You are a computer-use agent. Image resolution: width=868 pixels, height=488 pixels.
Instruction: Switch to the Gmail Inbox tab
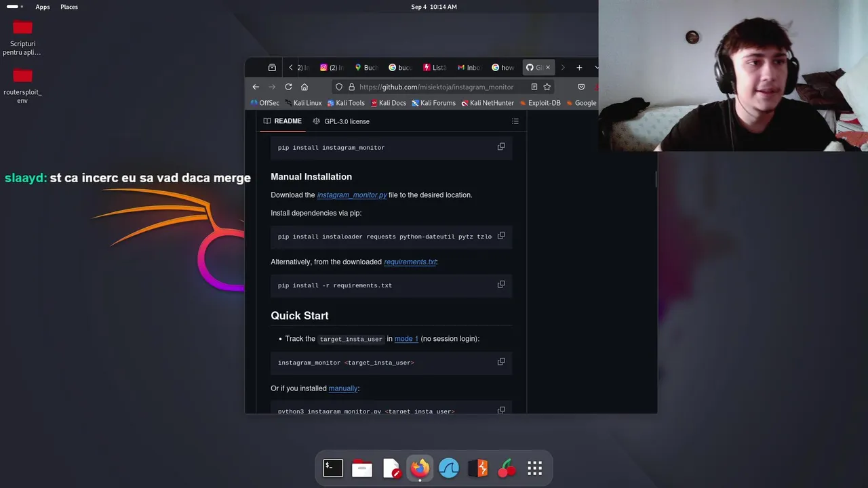click(x=469, y=68)
